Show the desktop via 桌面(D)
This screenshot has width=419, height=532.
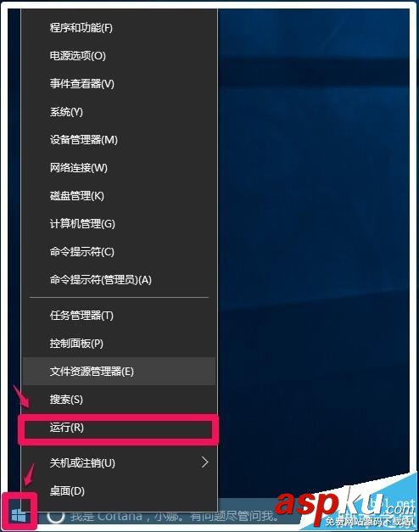coord(119,490)
